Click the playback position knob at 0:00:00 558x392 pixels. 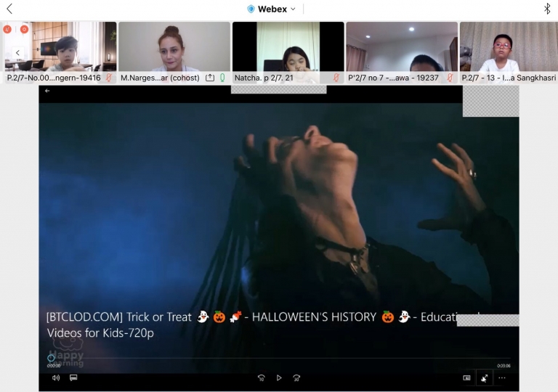(51, 358)
